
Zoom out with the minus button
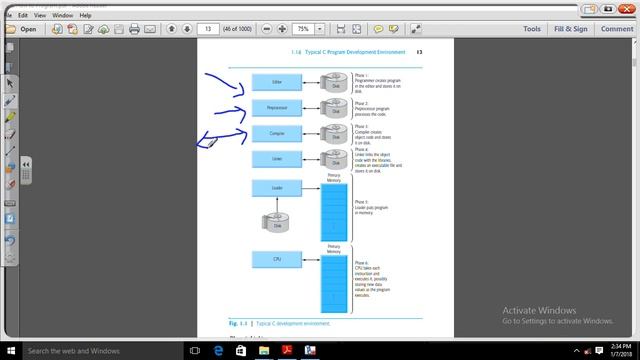point(267,29)
